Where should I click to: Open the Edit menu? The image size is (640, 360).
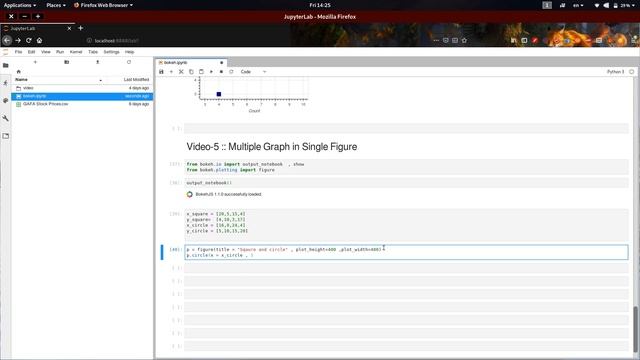point(31,52)
